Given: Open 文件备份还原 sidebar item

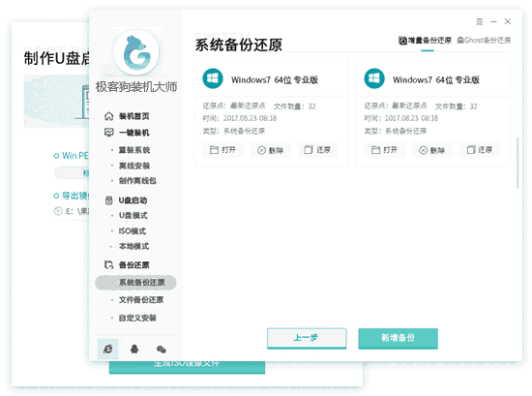Looking at the screenshot, I should (x=141, y=300).
